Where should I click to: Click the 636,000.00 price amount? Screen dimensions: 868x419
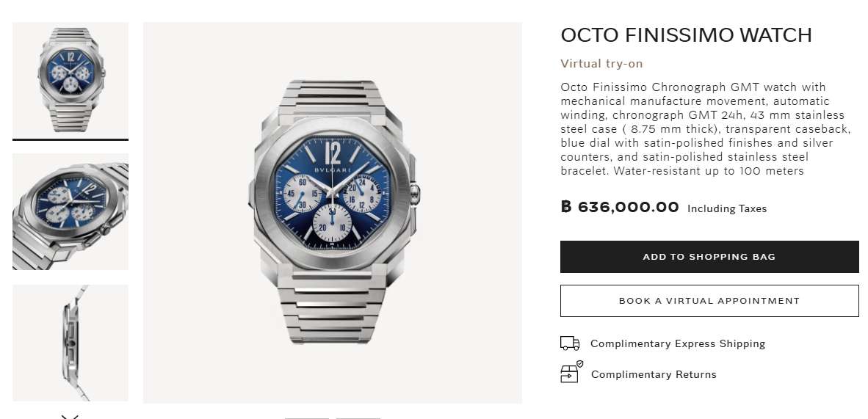point(628,207)
